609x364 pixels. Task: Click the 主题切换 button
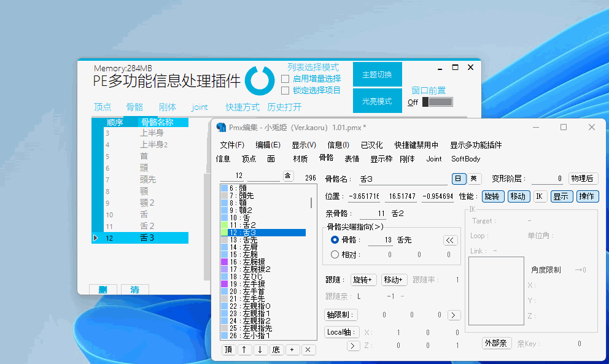click(x=377, y=74)
